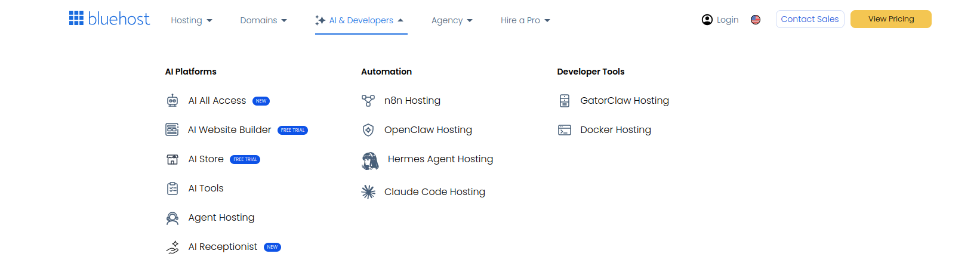Click the Contact Sales button
This screenshot has width=980, height=269.
(x=810, y=19)
